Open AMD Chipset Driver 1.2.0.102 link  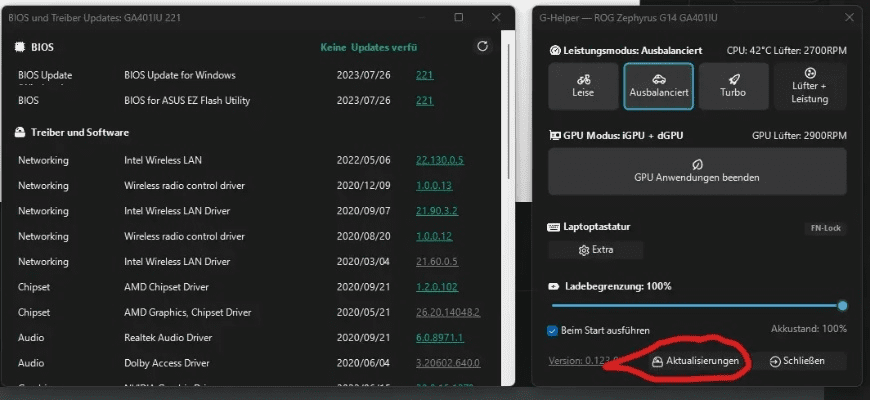(x=437, y=287)
